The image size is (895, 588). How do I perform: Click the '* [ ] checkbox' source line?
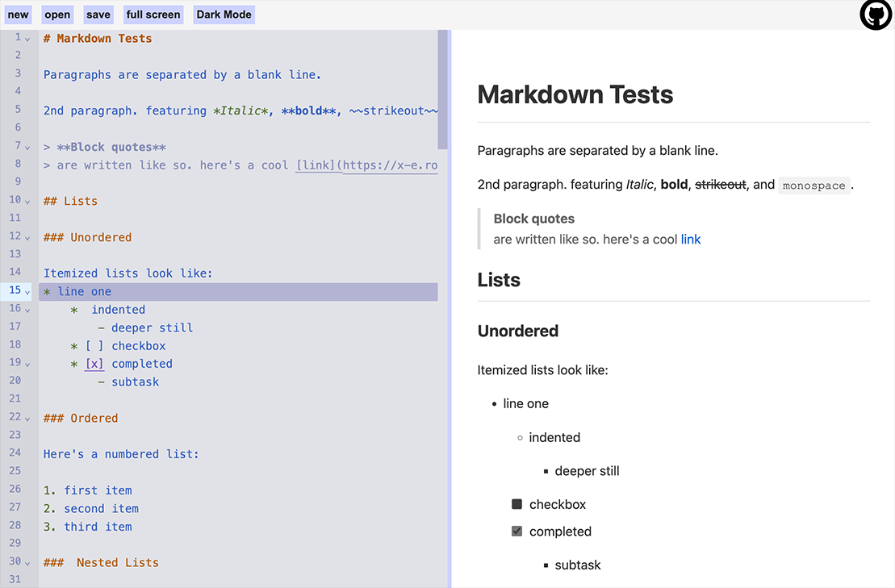click(118, 346)
